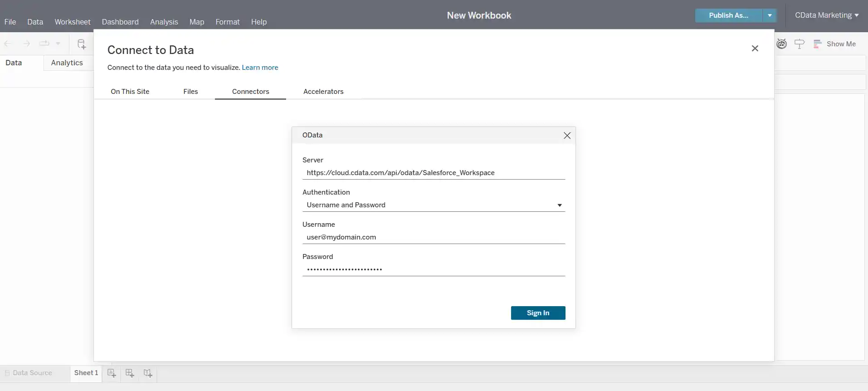The height and width of the screenshot is (391, 868).
Task: Switch to the Analytics pane tab
Action: tap(67, 63)
